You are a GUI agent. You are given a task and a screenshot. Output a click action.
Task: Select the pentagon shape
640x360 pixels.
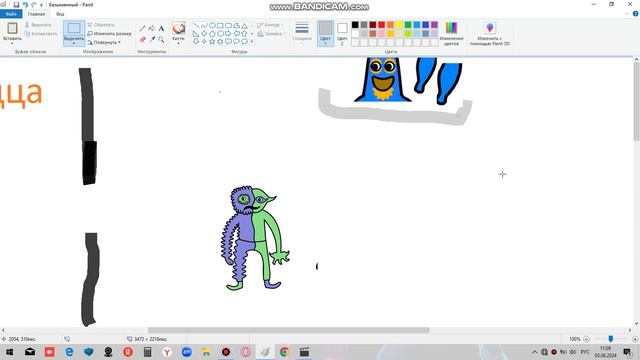[212, 33]
